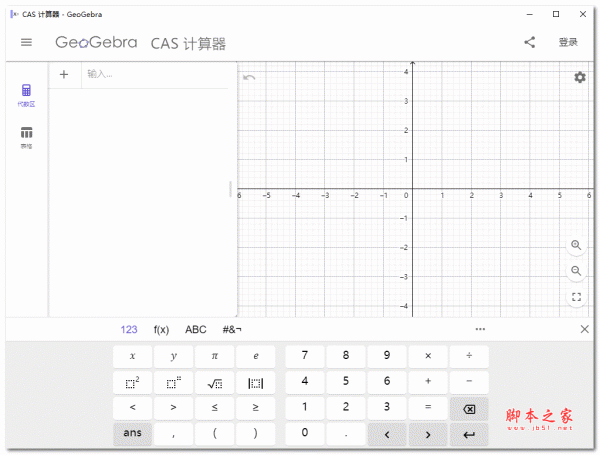Switch to ABC keyboard tab

click(196, 329)
